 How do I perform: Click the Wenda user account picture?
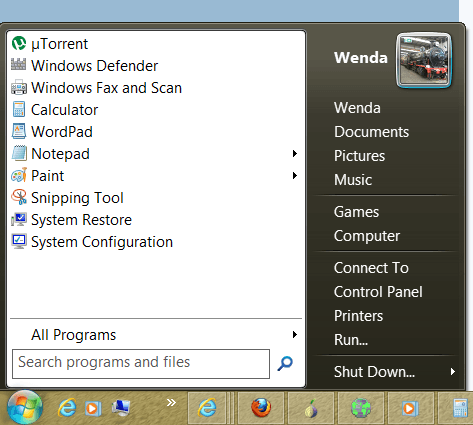(x=424, y=60)
